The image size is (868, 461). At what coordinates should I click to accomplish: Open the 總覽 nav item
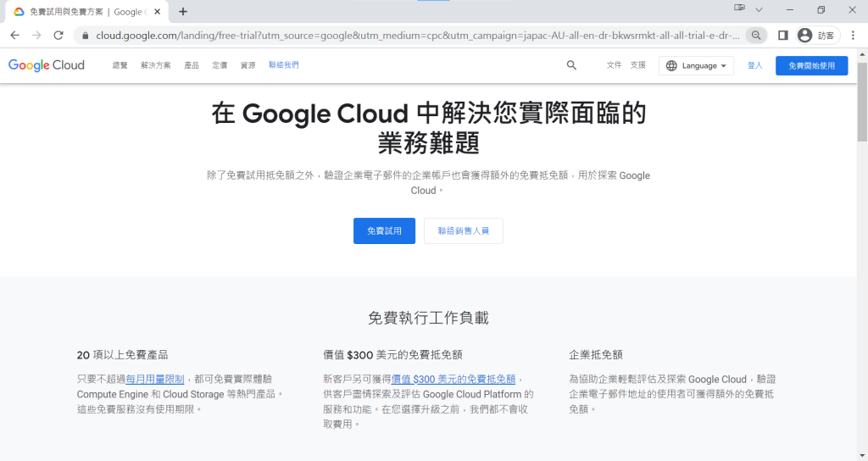coord(120,65)
